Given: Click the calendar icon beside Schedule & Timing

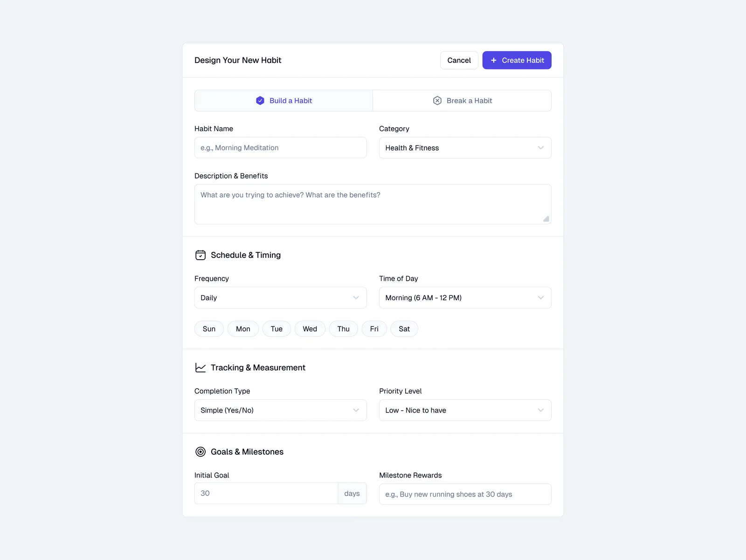Looking at the screenshot, I should (200, 255).
